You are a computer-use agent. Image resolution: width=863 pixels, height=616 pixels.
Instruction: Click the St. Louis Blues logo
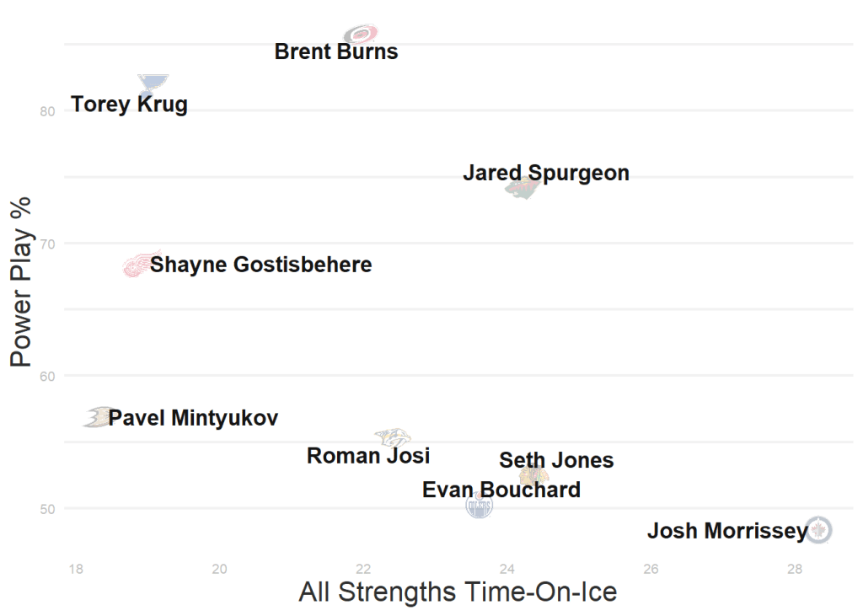(x=153, y=83)
